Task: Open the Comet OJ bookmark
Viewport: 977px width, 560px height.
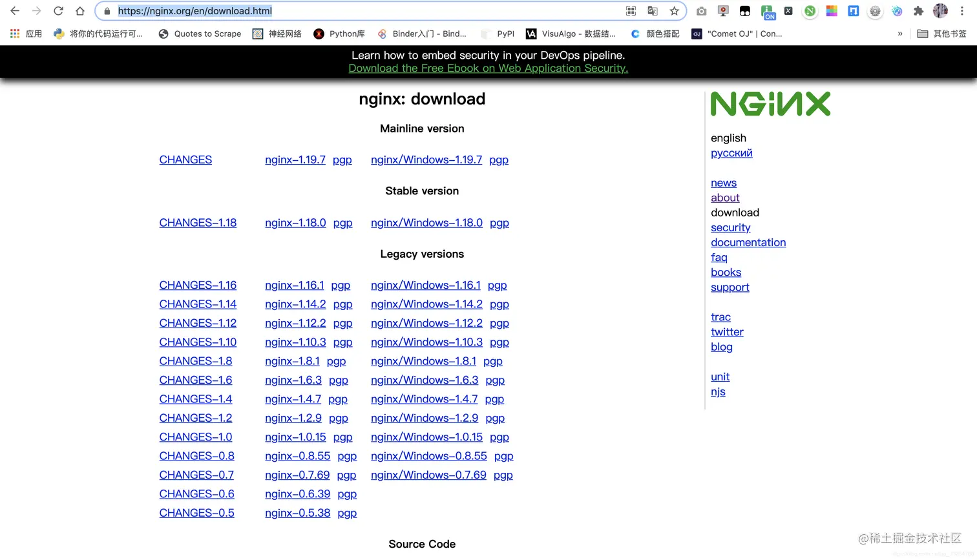Action: coord(737,34)
